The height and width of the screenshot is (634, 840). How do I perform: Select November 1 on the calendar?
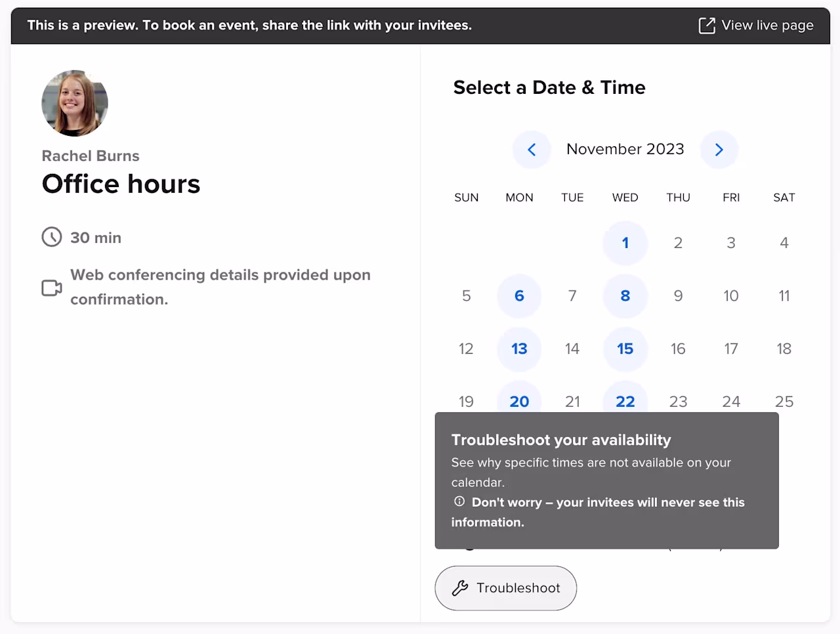pos(625,243)
